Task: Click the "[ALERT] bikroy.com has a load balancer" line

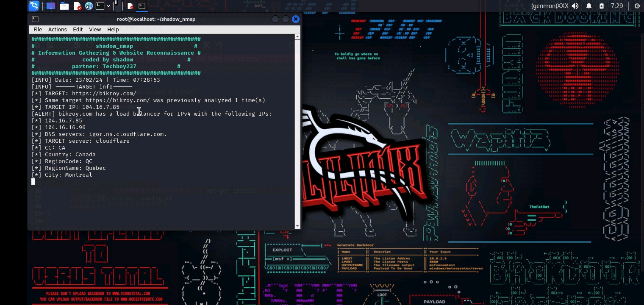Action: (x=152, y=114)
